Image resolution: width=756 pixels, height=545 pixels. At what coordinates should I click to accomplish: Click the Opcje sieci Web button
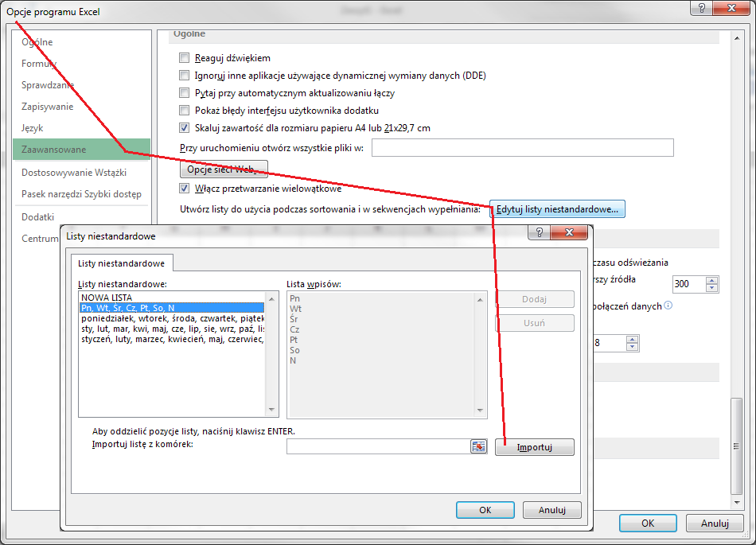click(x=224, y=169)
